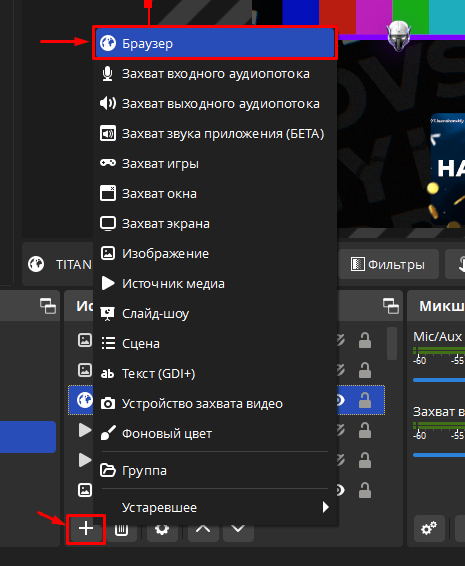Add a Захват игры source
Image resolution: width=465 pixels, height=566 pixels.
point(215,164)
